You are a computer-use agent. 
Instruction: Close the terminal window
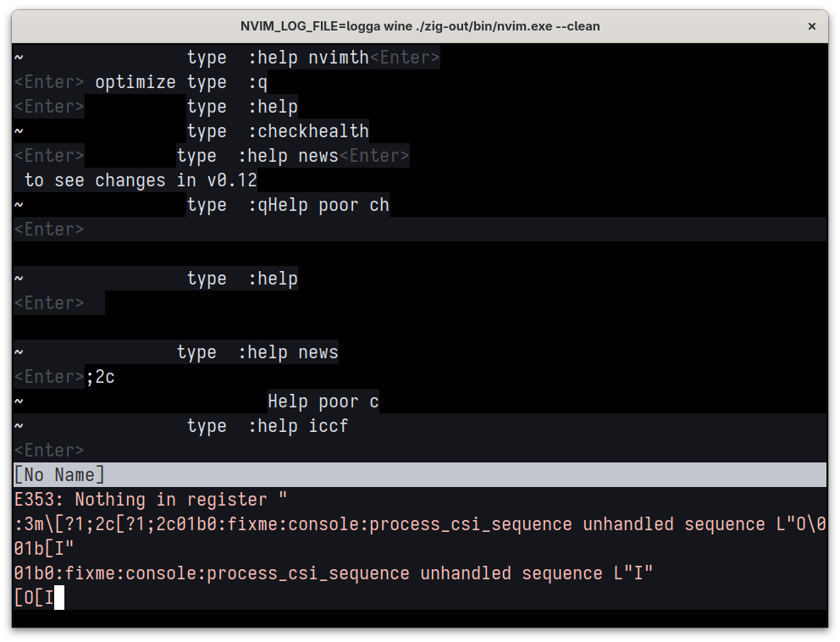pyautogui.click(x=812, y=26)
